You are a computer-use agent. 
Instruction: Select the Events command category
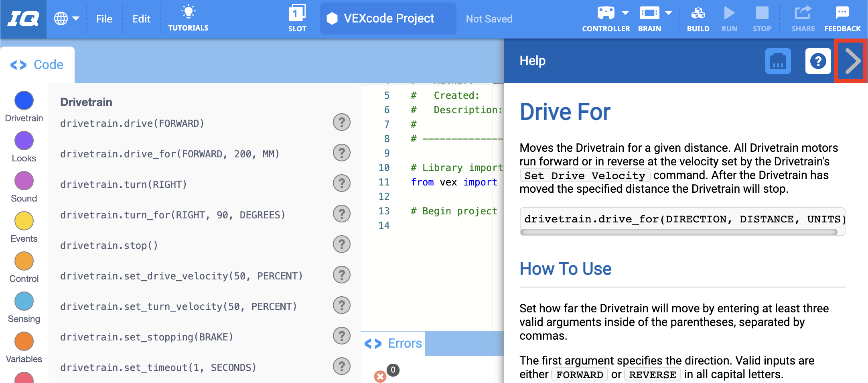pyautogui.click(x=24, y=221)
